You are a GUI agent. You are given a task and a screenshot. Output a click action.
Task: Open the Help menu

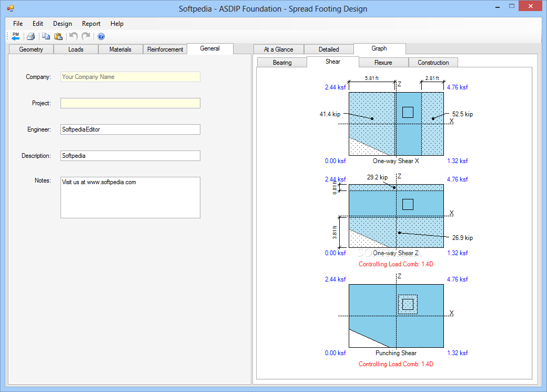117,23
